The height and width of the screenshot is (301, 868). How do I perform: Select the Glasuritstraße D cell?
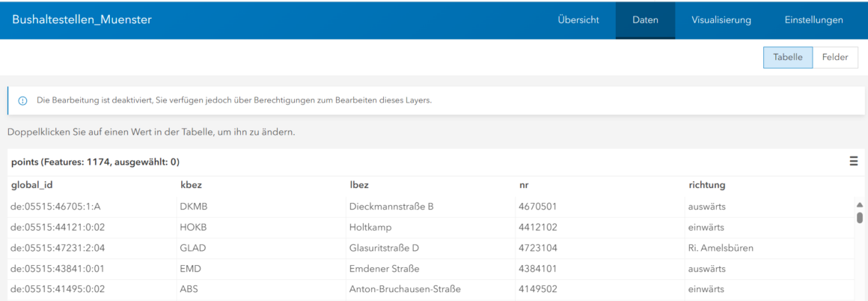[x=431, y=249]
